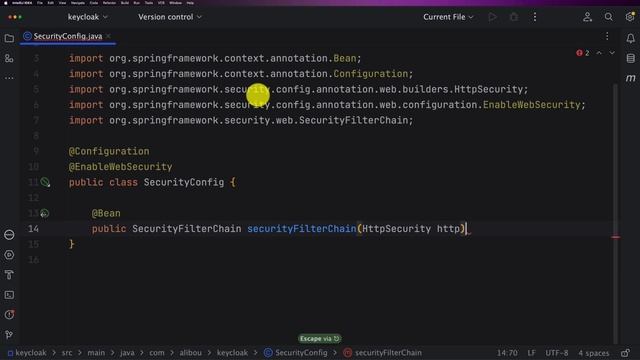
Task: Select the SecurityConfig.java editor tab
Action: click(x=68, y=36)
